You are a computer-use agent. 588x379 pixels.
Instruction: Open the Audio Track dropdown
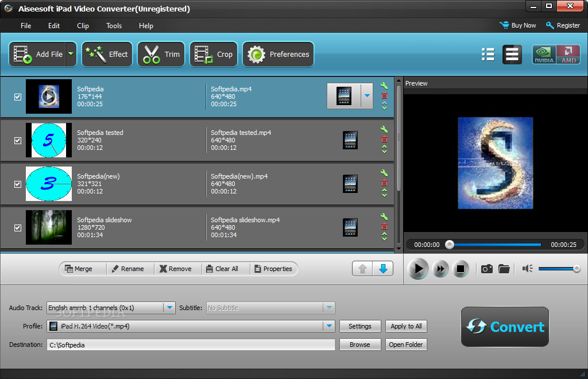click(x=169, y=308)
